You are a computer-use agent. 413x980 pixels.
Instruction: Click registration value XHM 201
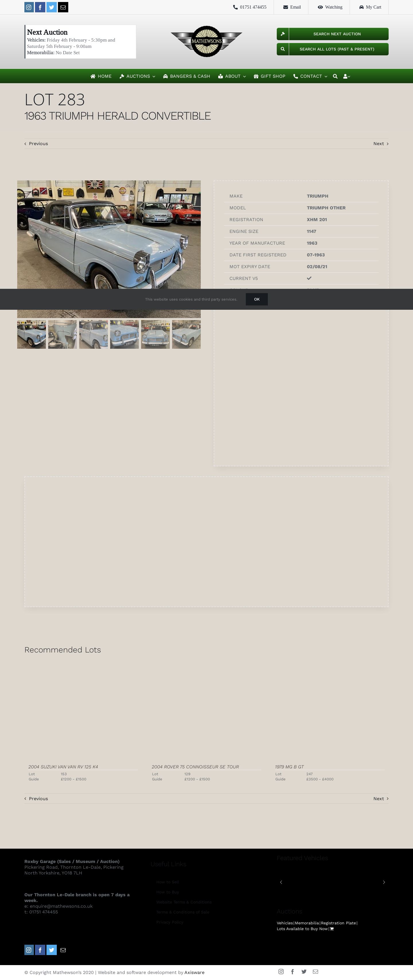317,219
